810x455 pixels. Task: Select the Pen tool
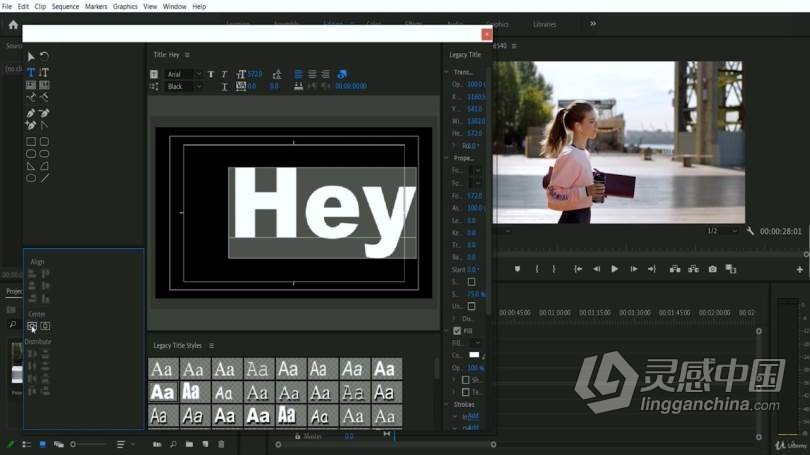(x=31, y=113)
